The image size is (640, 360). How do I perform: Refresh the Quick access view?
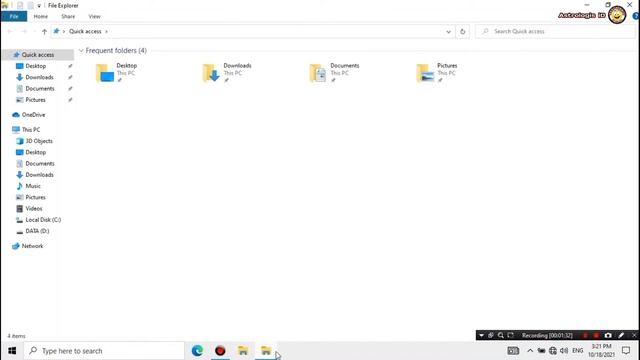point(462,31)
